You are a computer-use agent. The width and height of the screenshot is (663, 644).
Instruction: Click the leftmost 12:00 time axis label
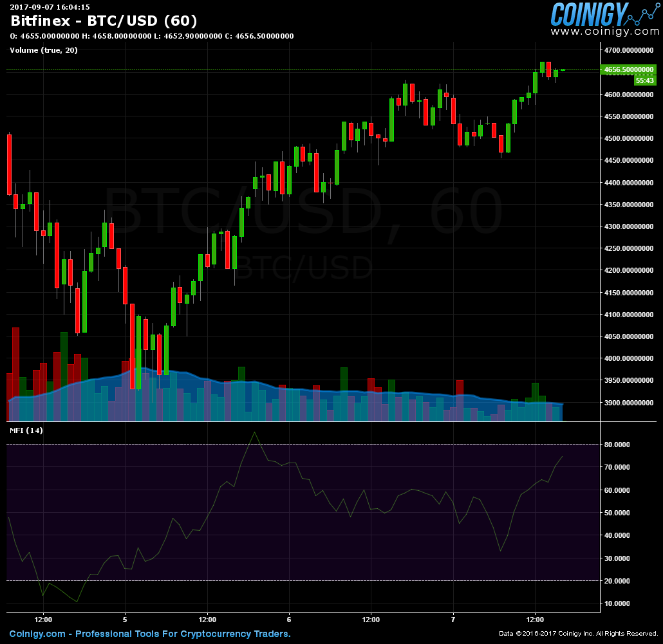44,620
